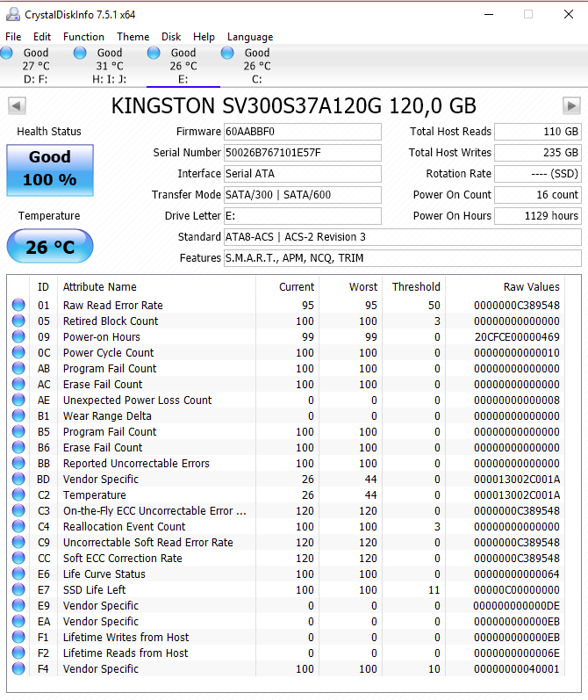Click the Worst column header
588x700 pixels.
[351, 286]
